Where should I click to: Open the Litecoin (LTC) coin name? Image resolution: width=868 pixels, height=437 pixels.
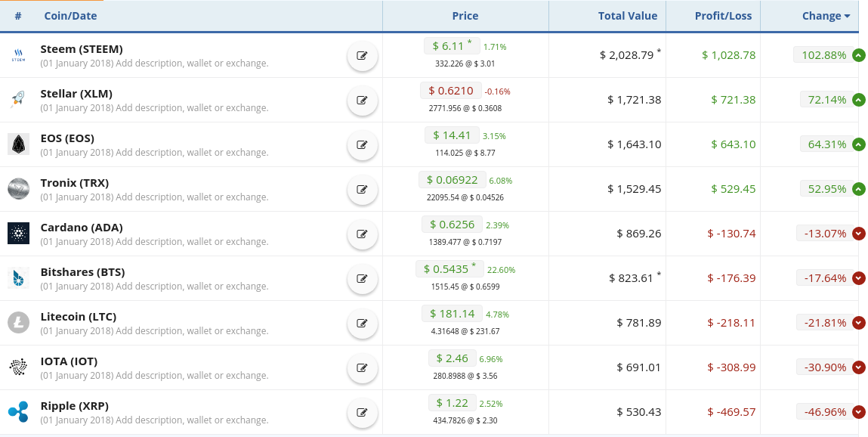coord(78,317)
